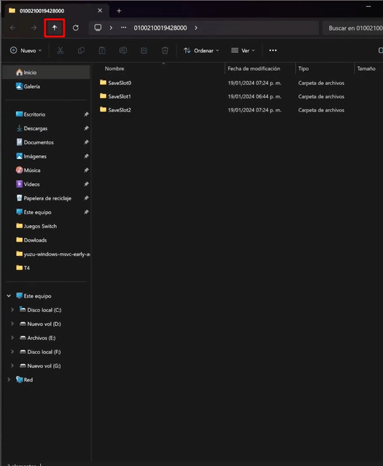The image size is (383, 466).
Task: Select the 0100210019428000 breadcrumb segment
Action: click(x=160, y=28)
